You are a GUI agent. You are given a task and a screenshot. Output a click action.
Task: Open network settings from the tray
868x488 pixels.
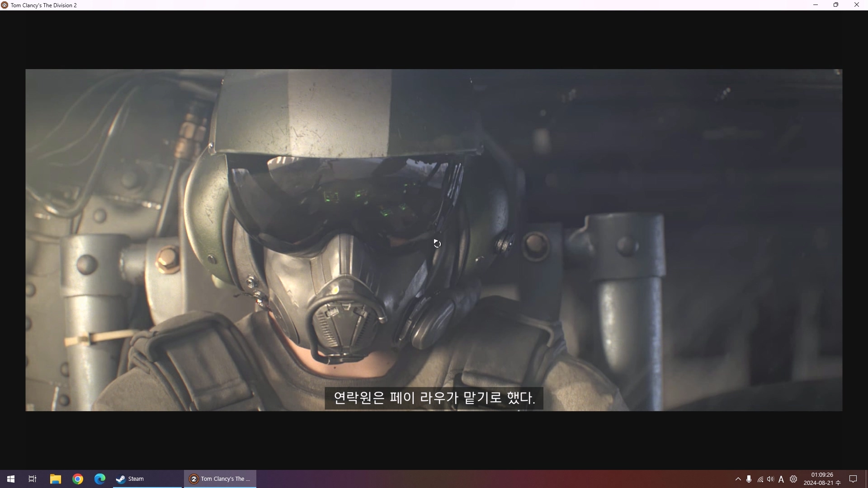pos(760,479)
